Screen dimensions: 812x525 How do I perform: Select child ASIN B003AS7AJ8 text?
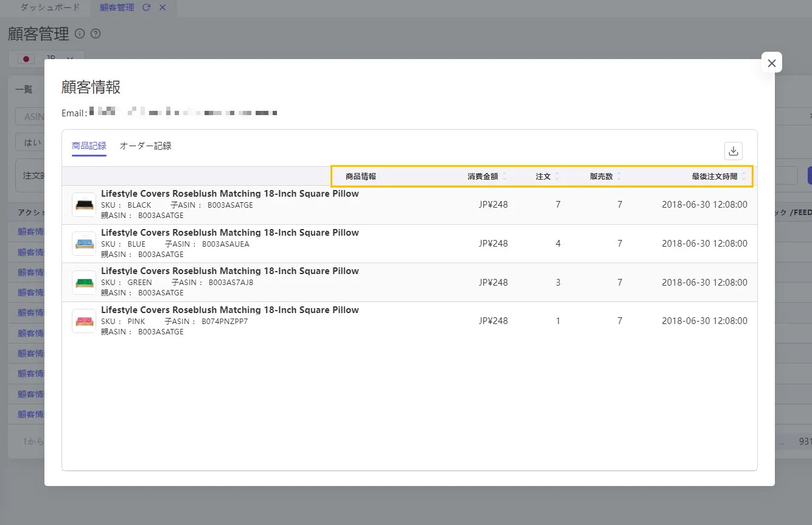[x=231, y=283]
